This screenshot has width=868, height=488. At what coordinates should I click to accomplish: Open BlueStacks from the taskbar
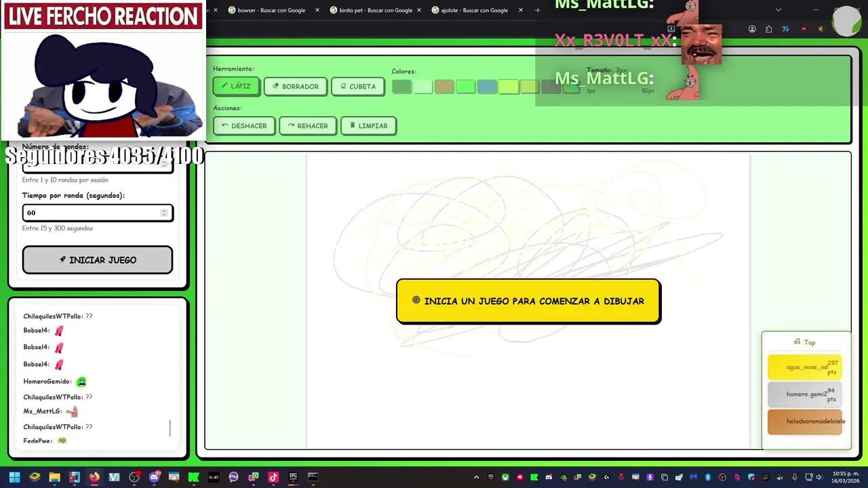[x=35, y=477]
